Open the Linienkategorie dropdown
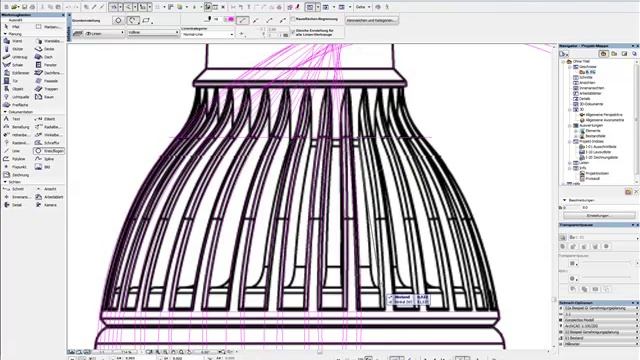640x360 pixels. coord(207,35)
